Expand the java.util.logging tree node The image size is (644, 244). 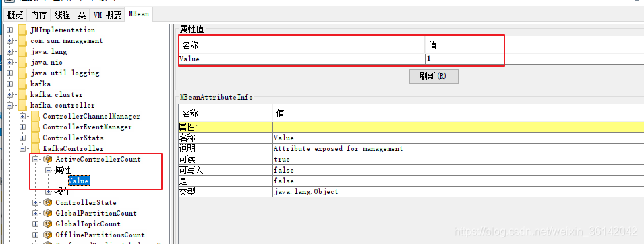point(9,73)
